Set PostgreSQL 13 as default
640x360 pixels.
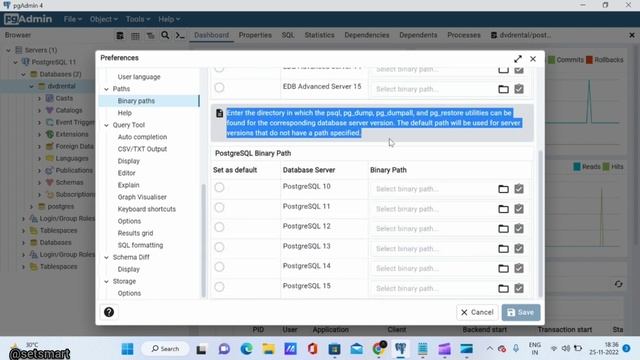[x=219, y=247]
